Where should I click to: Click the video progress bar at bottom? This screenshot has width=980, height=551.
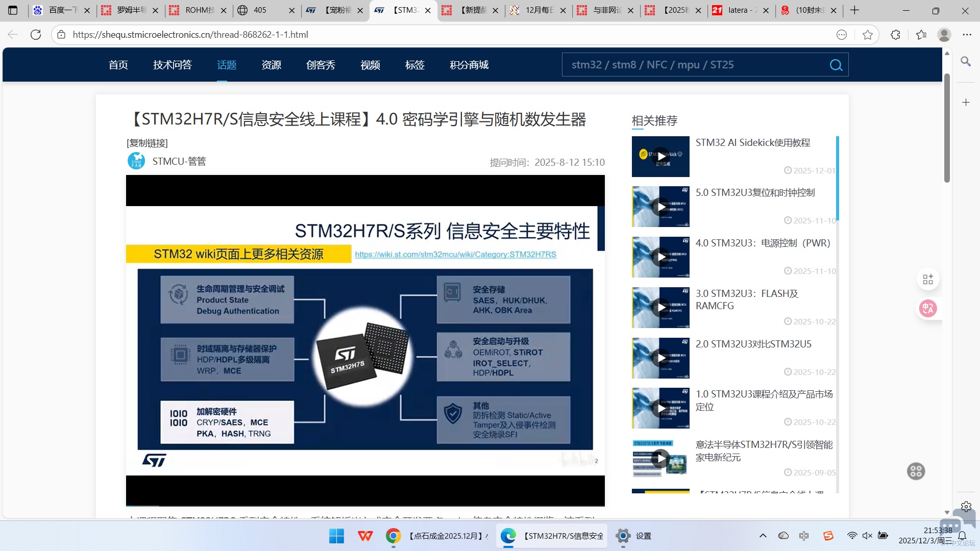point(365,506)
